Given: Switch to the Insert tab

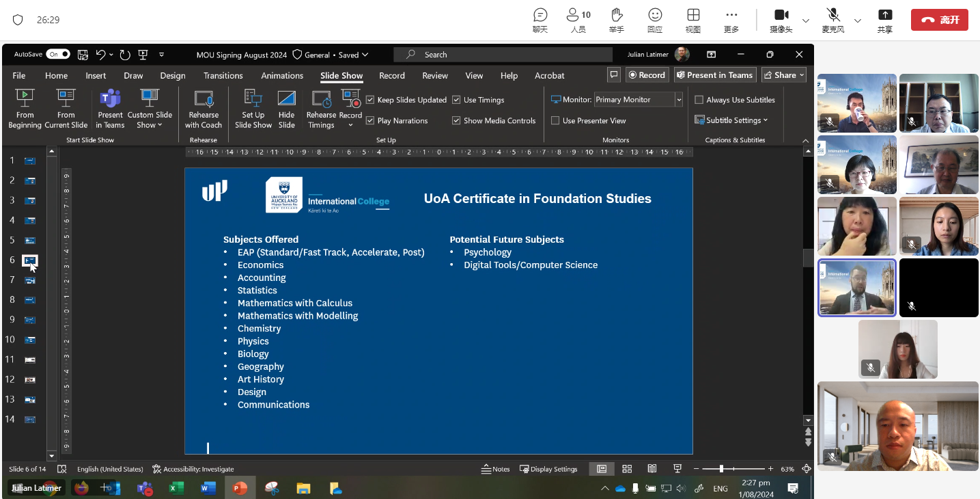Looking at the screenshot, I should click(x=96, y=76).
